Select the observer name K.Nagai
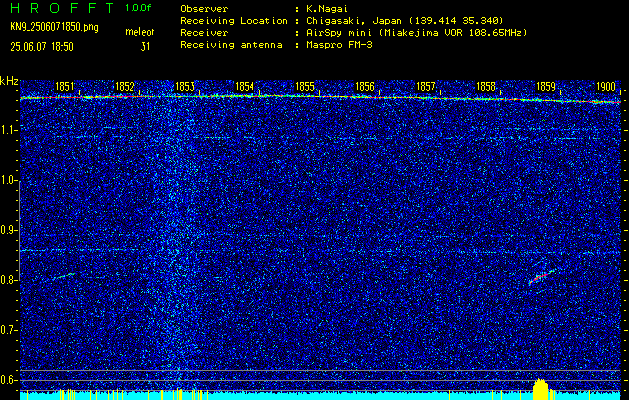 (329, 9)
